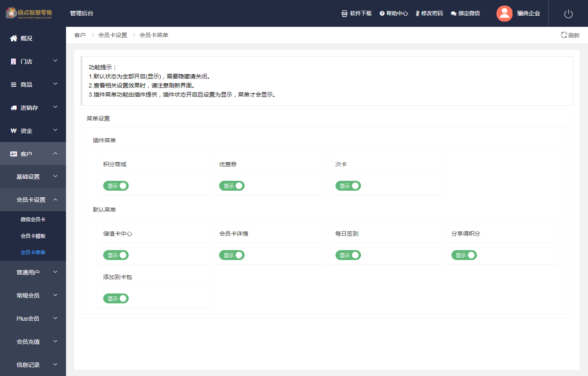Click 会员卡设置 in the breadcrumb
The image size is (588, 376).
click(x=113, y=35)
